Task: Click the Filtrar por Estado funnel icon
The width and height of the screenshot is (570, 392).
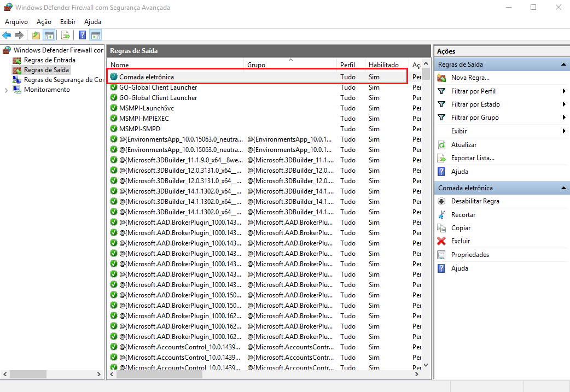Action: coord(441,104)
